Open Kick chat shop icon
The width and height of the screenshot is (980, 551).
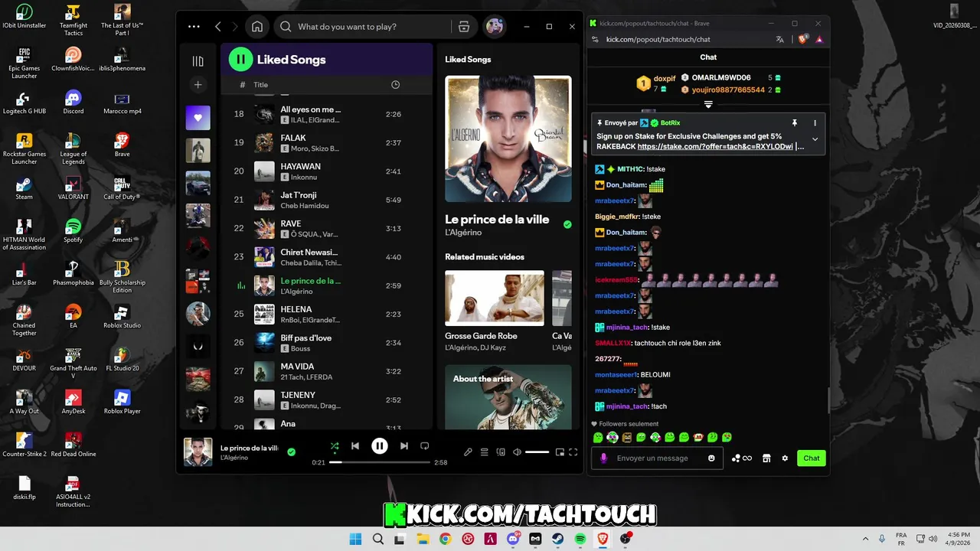(x=766, y=458)
